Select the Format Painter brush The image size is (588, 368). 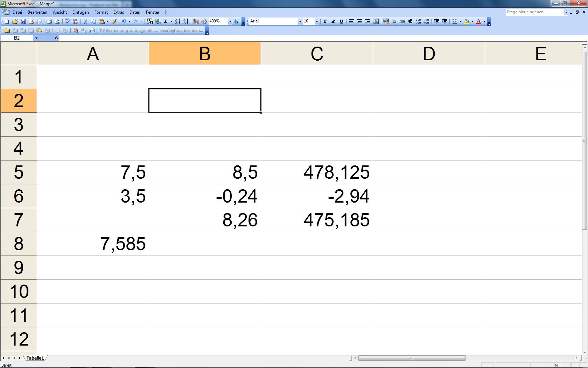tap(114, 21)
